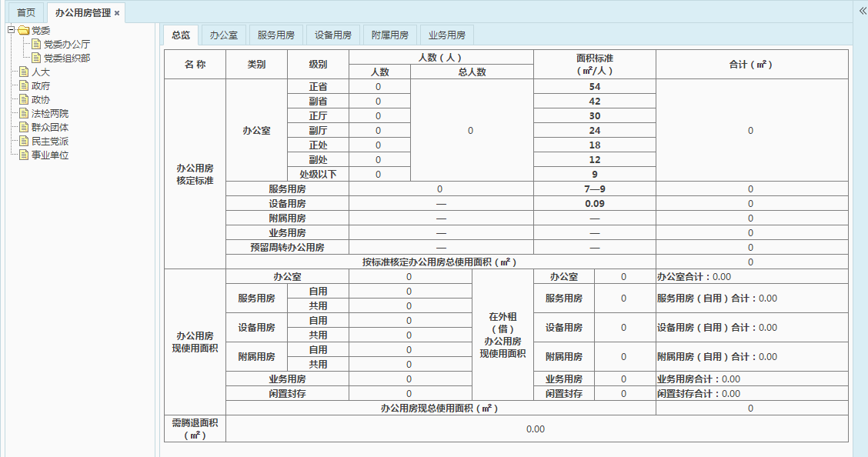Viewport: 868px width, 457px height.
Task: Click 按标准核定办公用房总使用面积 label
Action: pos(439,262)
